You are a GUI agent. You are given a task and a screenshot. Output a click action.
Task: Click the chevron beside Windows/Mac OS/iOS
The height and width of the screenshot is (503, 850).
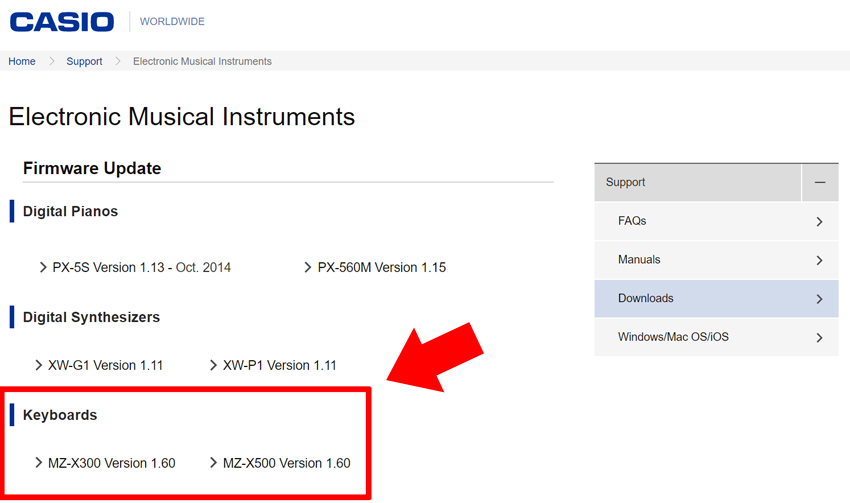click(819, 338)
